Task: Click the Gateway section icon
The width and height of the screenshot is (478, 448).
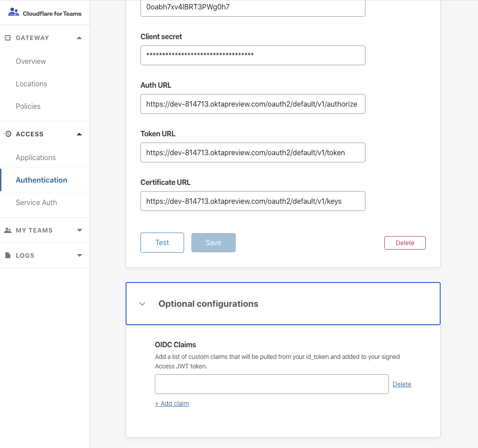Action: click(8, 38)
